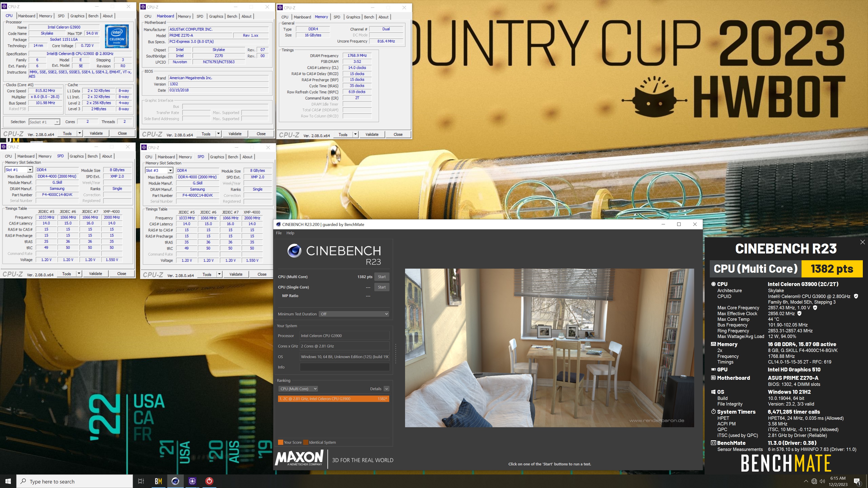
Task: Click the shield next to Max Core Frequency
Action: point(815,307)
